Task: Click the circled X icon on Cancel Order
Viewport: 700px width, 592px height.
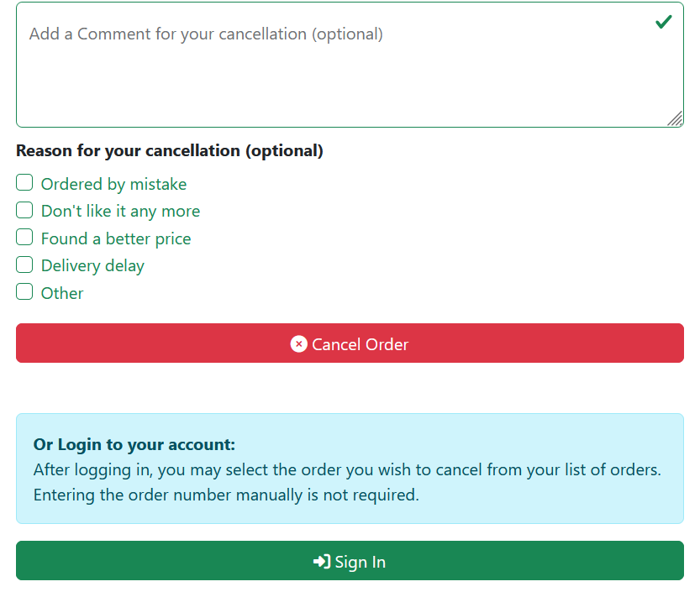Action: 298,344
